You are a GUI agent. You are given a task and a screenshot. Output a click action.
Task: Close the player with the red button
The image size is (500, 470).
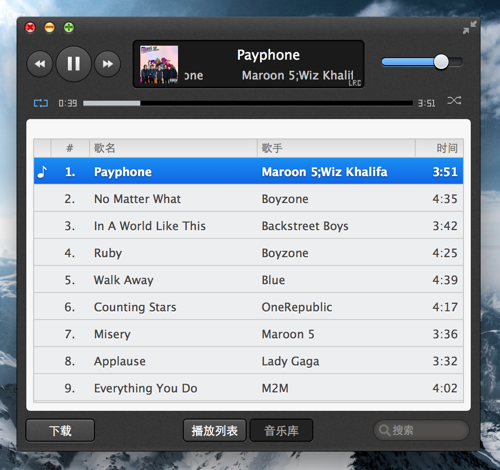30,27
